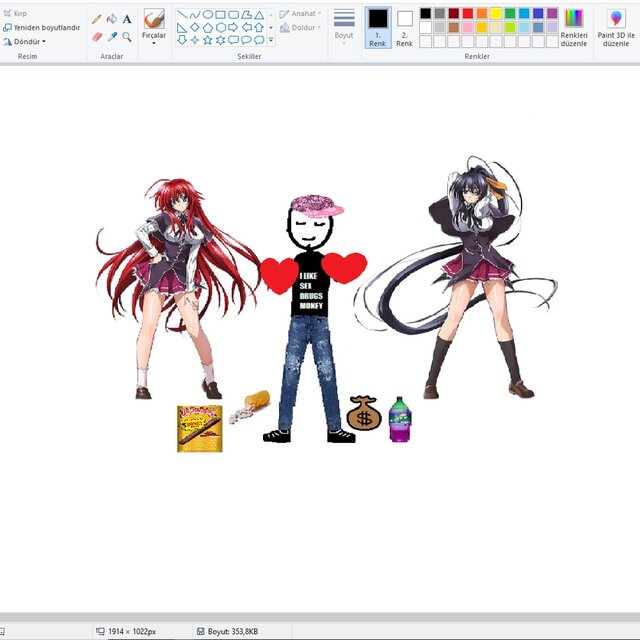The image size is (640, 640).
Task: Choose the straight Line shape
Action: pyautogui.click(x=182, y=15)
